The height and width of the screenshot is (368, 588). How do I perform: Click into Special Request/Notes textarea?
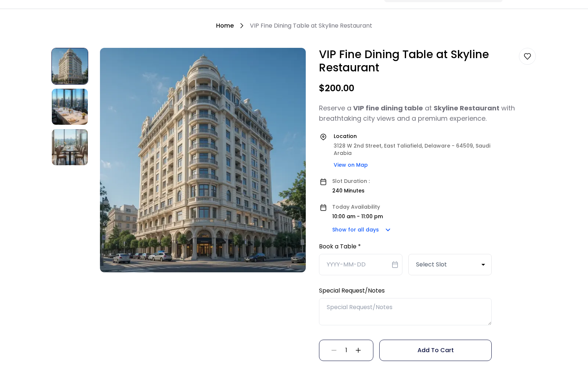click(405, 312)
